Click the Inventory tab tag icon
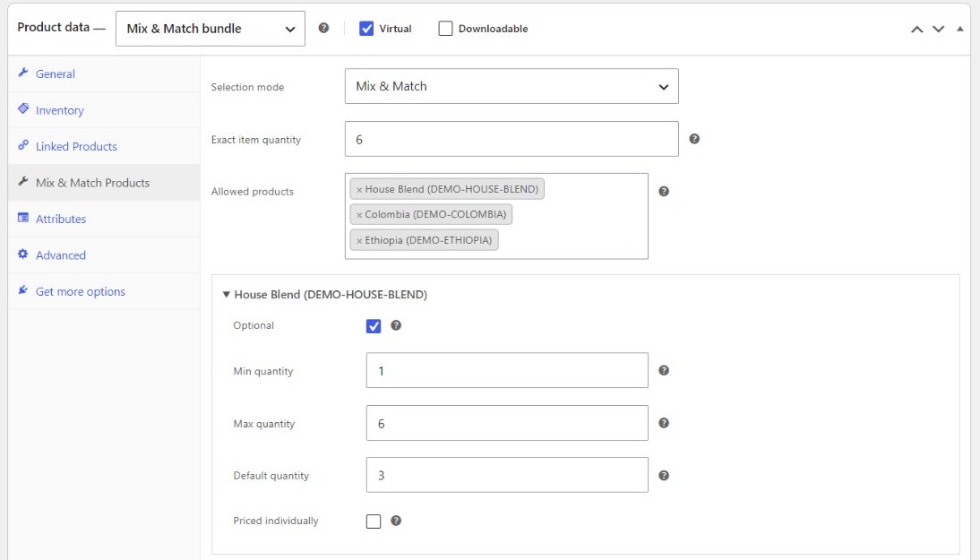Screen dimensions: 980x560 tap(23, 108)
